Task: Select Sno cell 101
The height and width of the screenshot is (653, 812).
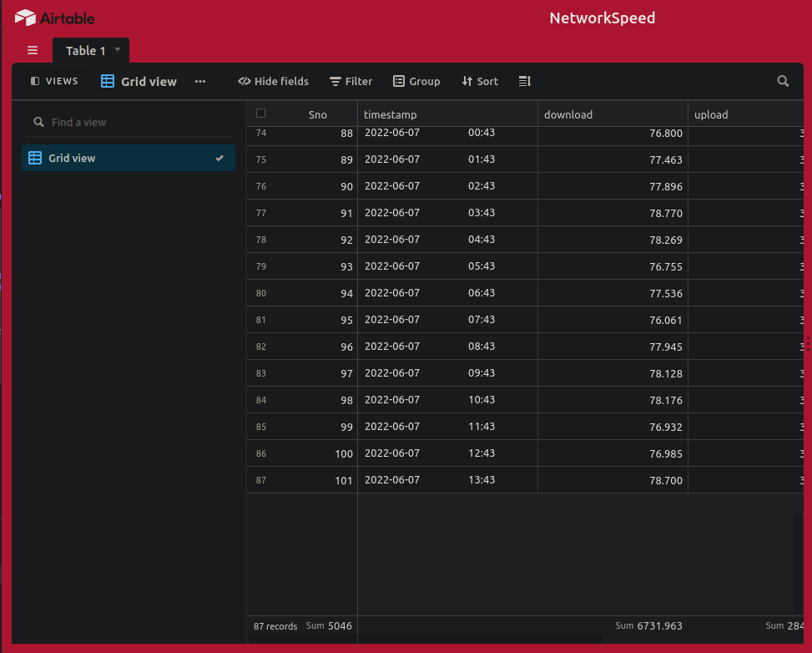Action: [x=316, y=480]
